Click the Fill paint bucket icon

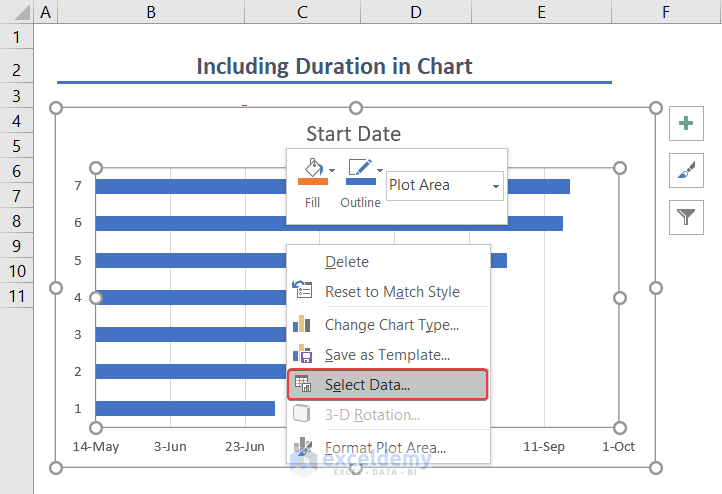pos(311,171)
